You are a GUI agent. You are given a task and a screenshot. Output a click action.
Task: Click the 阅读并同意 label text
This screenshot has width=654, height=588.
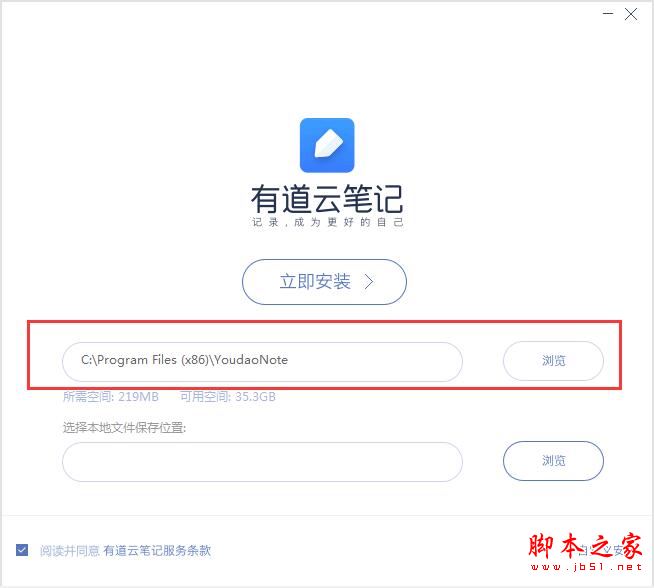[70, 551]
